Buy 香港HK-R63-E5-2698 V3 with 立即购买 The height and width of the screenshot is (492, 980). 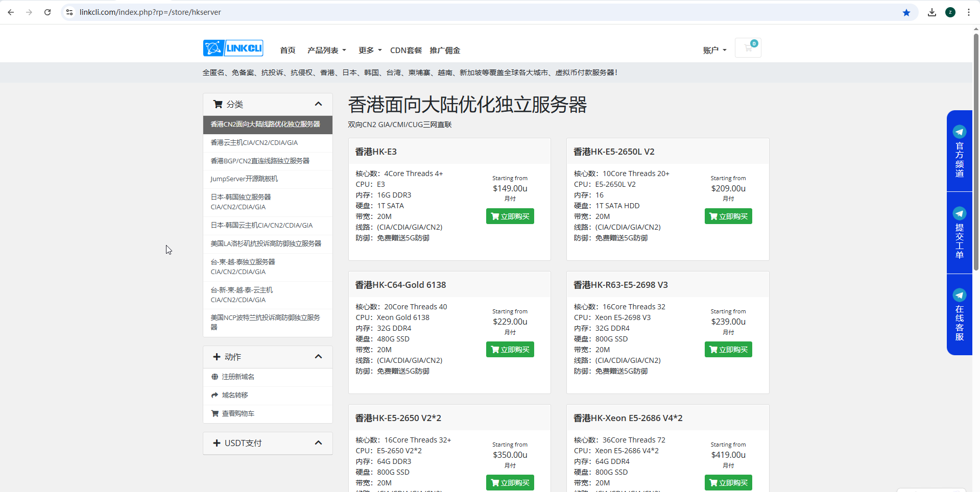[728, 350]
